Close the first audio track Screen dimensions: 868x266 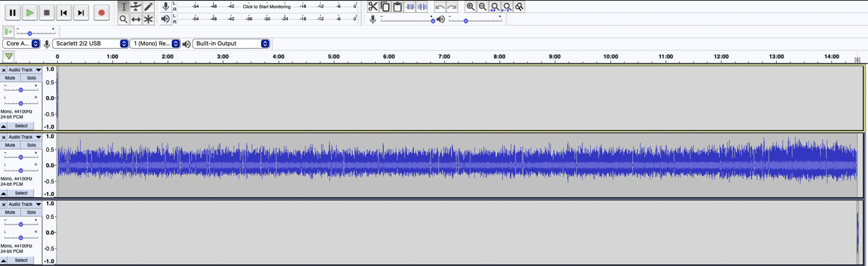click(3, 70)
